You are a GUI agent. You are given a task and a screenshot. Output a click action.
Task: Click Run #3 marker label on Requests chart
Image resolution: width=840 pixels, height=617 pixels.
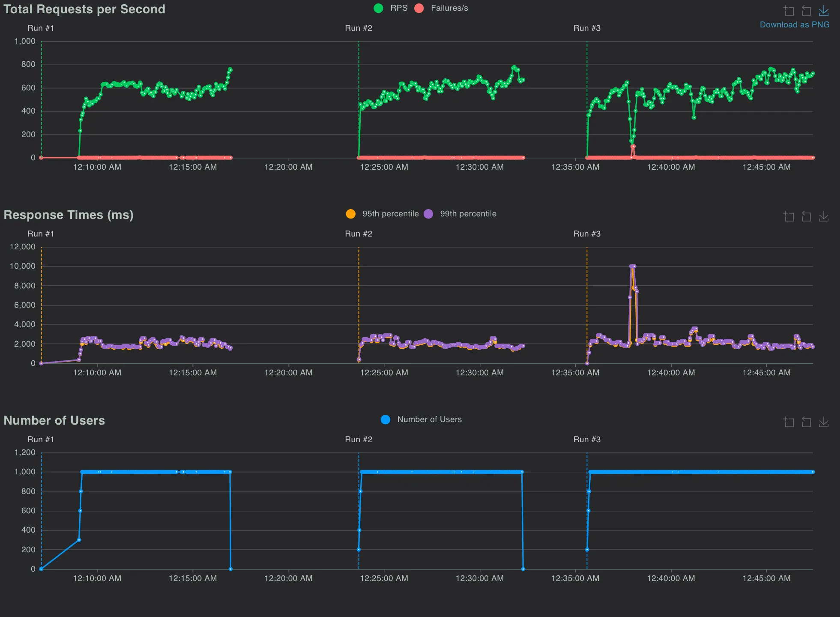[x=587, y=28]
